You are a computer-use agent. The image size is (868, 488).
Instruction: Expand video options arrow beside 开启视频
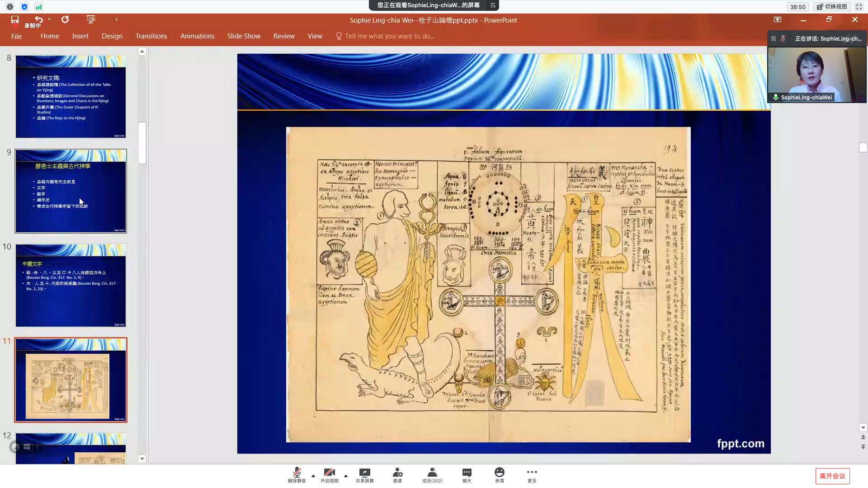tap(346, 476)
